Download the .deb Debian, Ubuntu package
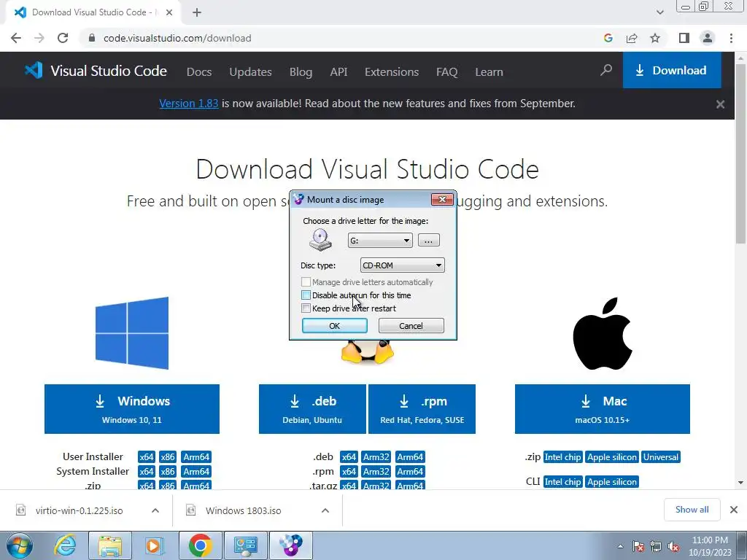Image resolution: width=747 pixels, height=560 pixels. coord(312,409)
